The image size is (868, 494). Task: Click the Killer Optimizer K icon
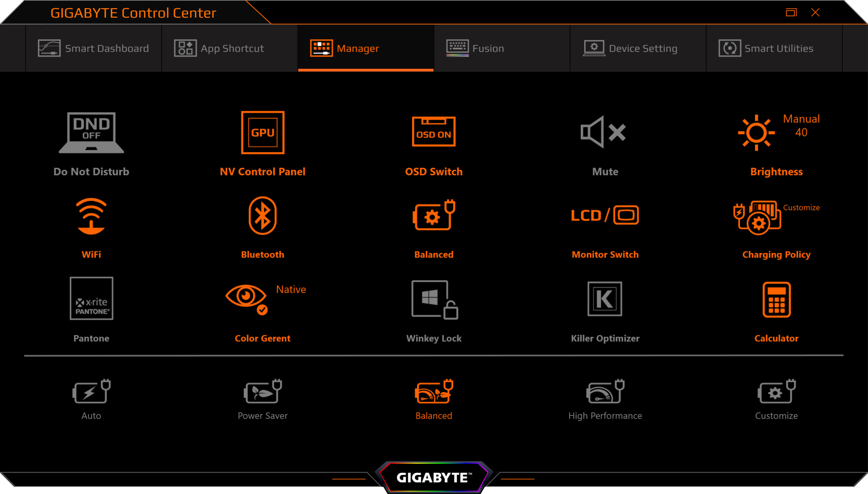[605, 299]
